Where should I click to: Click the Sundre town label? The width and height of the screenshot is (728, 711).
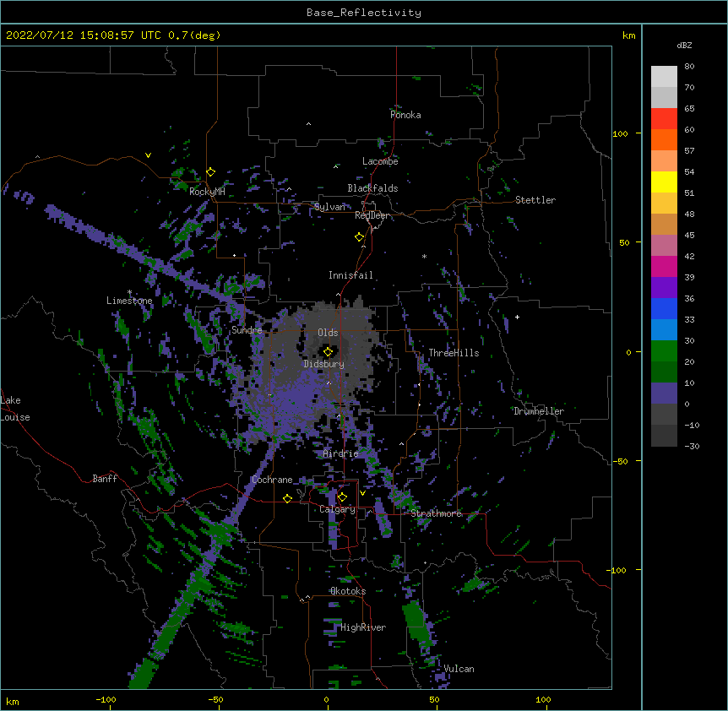pyautogui.click(x=247, y=330)
